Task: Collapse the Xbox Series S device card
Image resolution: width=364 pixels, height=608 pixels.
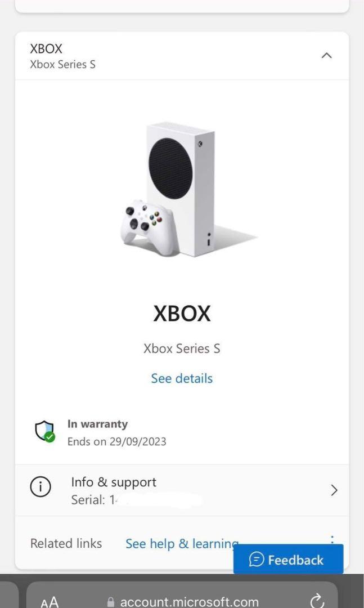Action: pos(326,55)
